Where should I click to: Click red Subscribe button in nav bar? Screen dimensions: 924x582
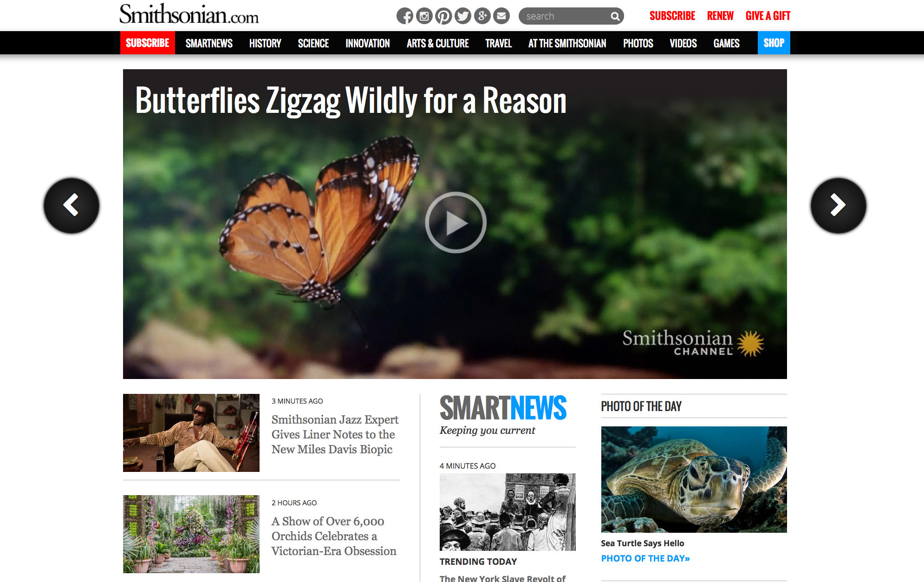[148, 43]
